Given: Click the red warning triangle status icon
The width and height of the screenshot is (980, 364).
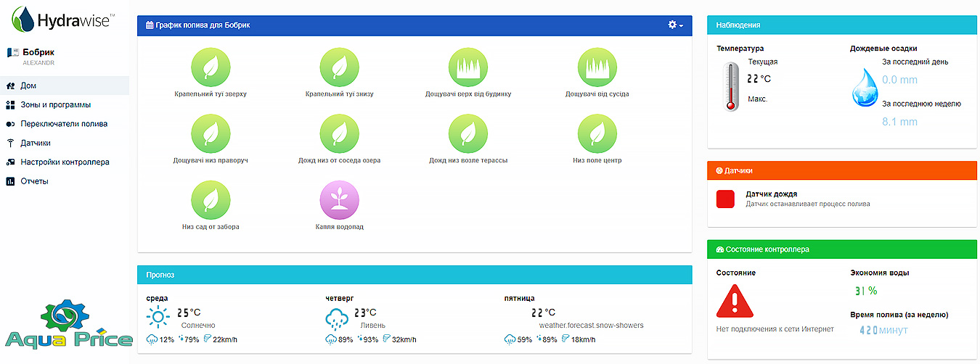Looking at the screenshot, I should 736,300.
